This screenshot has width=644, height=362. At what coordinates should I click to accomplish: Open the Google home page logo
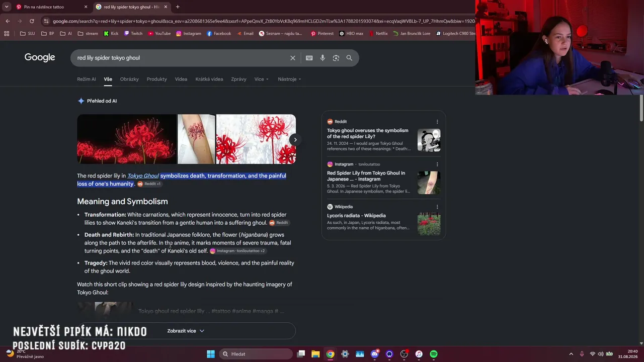click(x=40, y=57)
